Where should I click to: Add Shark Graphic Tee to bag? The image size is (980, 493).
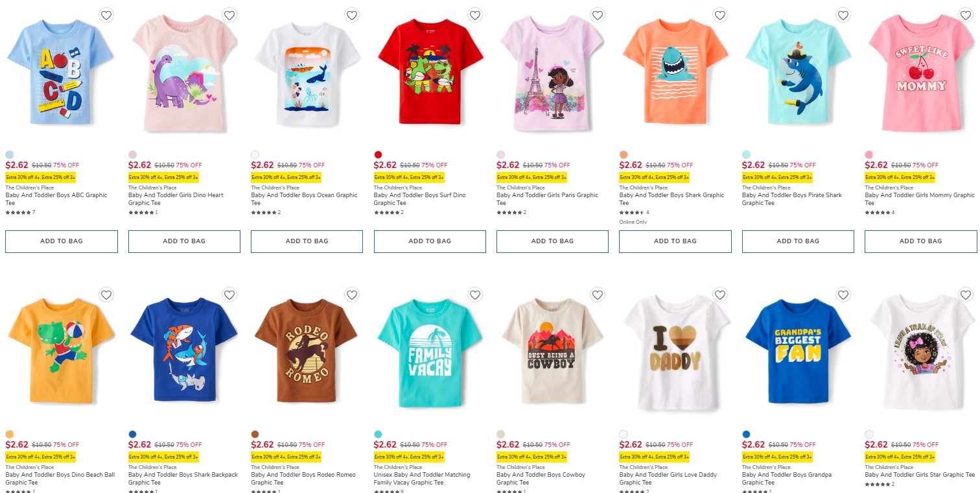pos(675,241)
